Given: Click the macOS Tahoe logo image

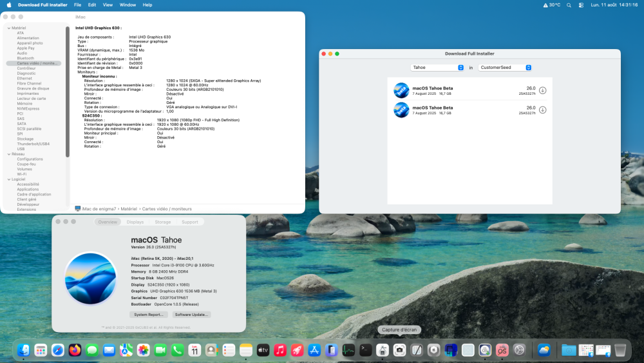Looking at the screenshot, I should (x=91, y=279).
